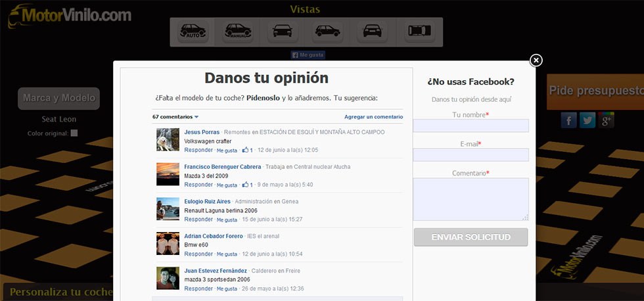
Task: Click Adrian Cebador Forero avatar
Action: coord(168,244)
